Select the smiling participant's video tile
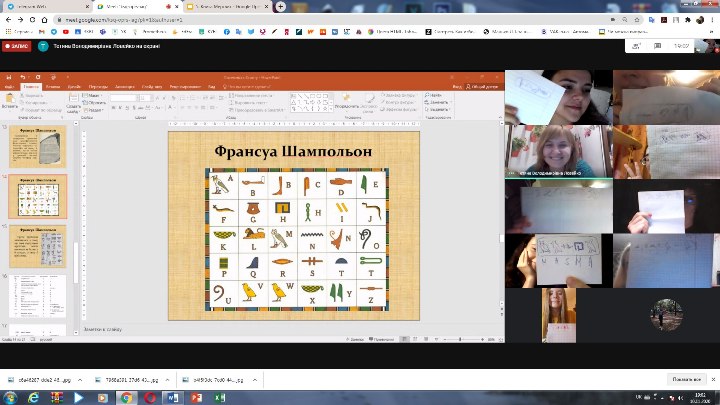This screenshot has width=720, height=405. [x=558, y=152]
